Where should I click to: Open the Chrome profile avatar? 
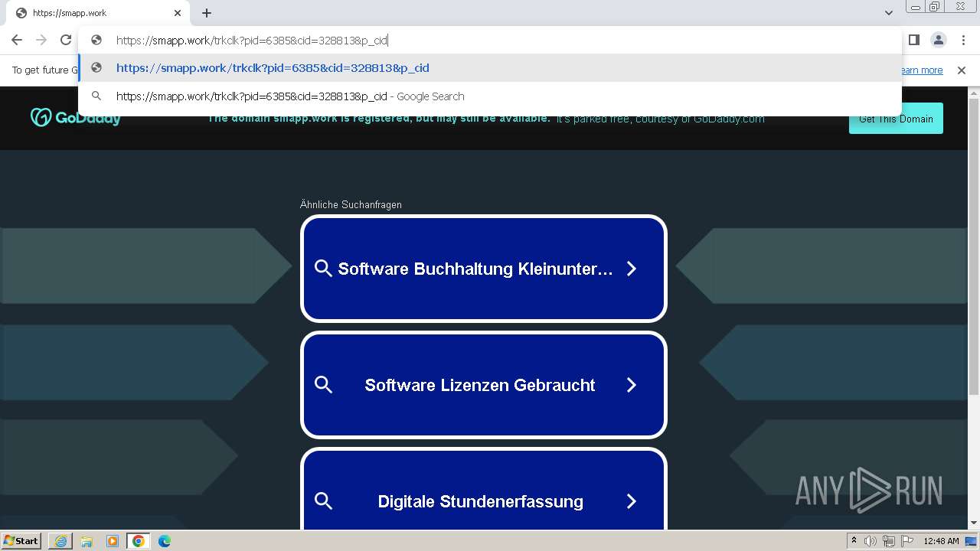[x=939, y=40]
